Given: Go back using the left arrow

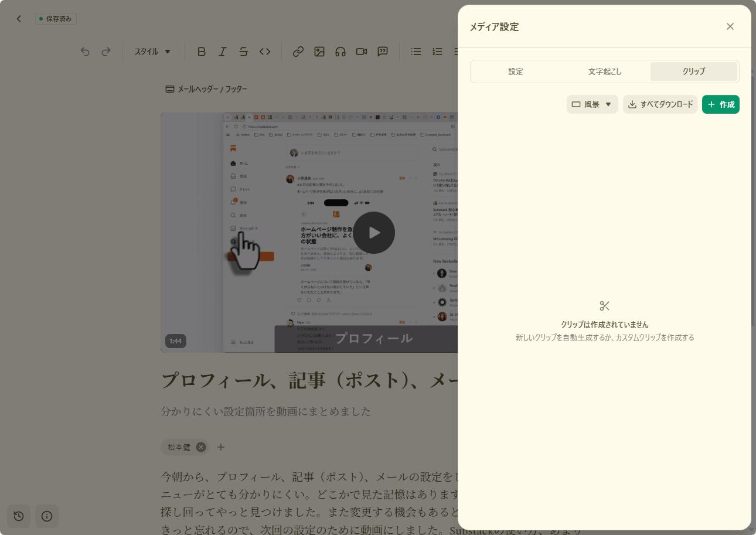Looking at the screenshot, I should click(19, 19).
